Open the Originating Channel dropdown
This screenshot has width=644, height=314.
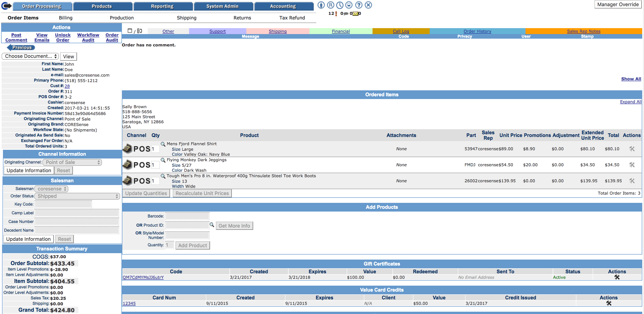pos(72,162)
